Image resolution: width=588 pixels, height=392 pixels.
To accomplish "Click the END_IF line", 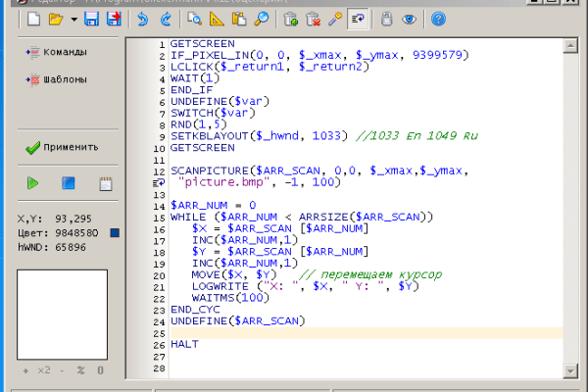I will tap(192, 90).
